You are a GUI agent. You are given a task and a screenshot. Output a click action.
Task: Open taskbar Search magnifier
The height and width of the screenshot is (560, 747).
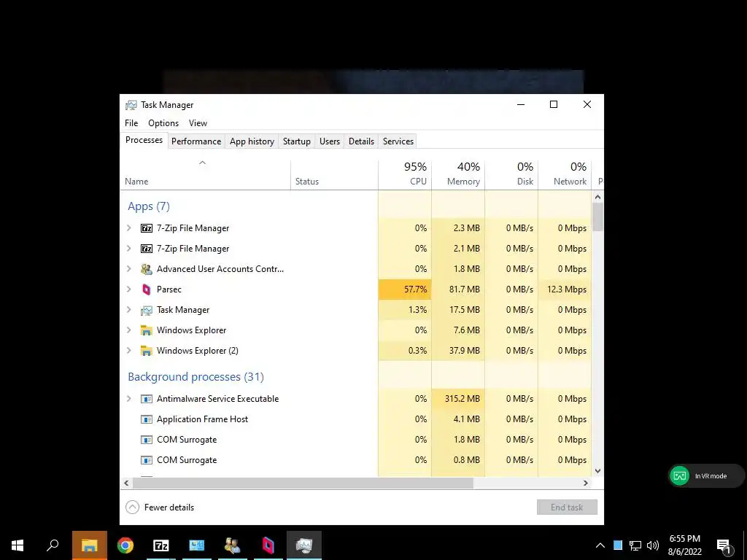pyautogui.click(x=53, y=545)
